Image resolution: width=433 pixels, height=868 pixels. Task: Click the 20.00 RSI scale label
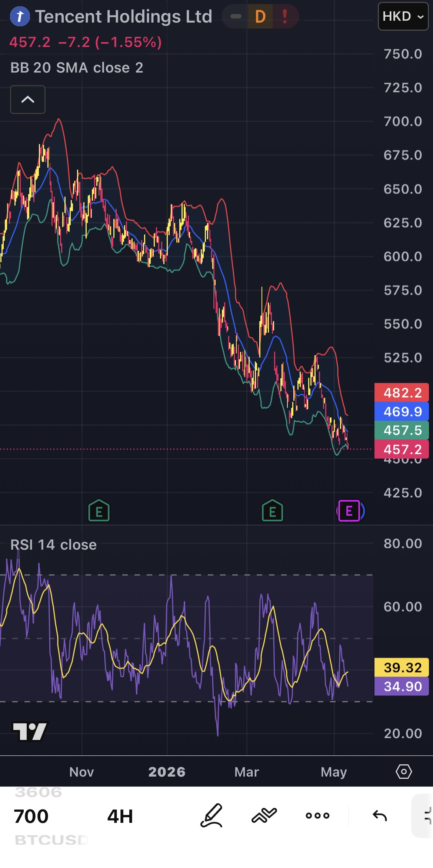pyautogui.click(x=403, y=733)
